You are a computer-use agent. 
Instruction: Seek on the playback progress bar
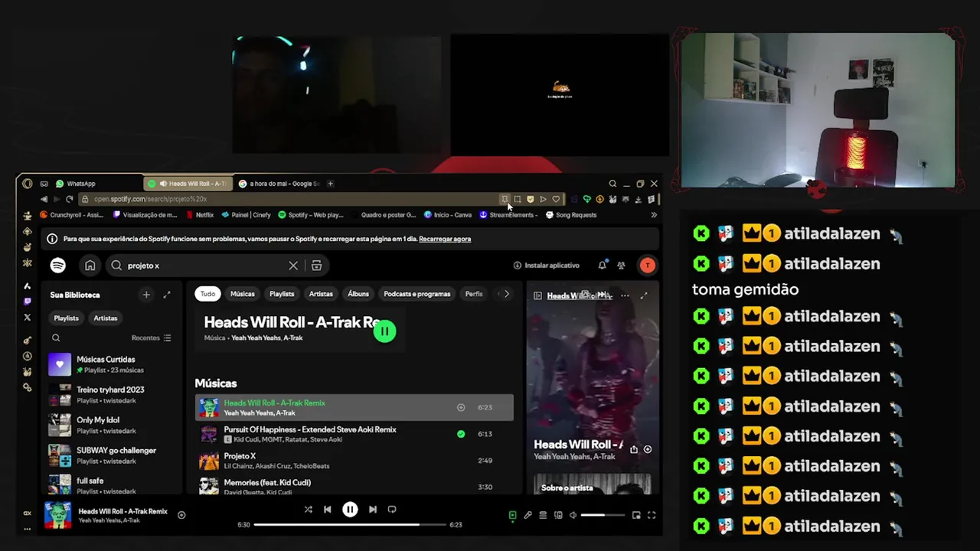click(350, 525)
